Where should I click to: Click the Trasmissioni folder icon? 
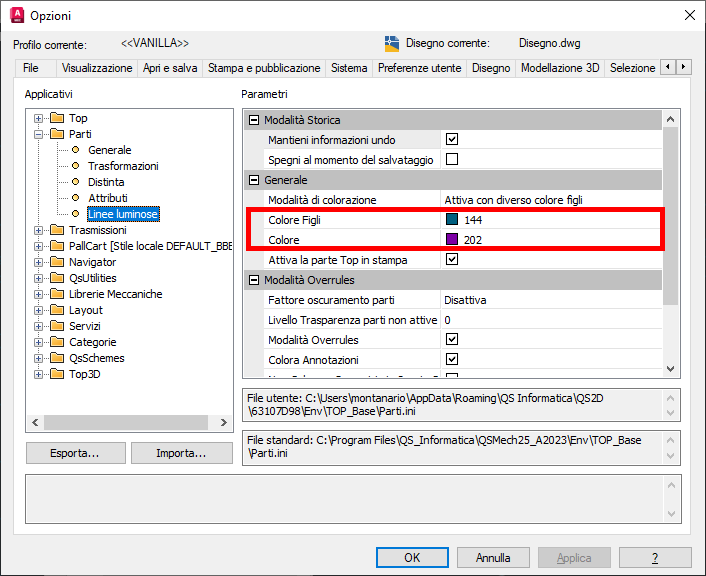tap(57, 230)
